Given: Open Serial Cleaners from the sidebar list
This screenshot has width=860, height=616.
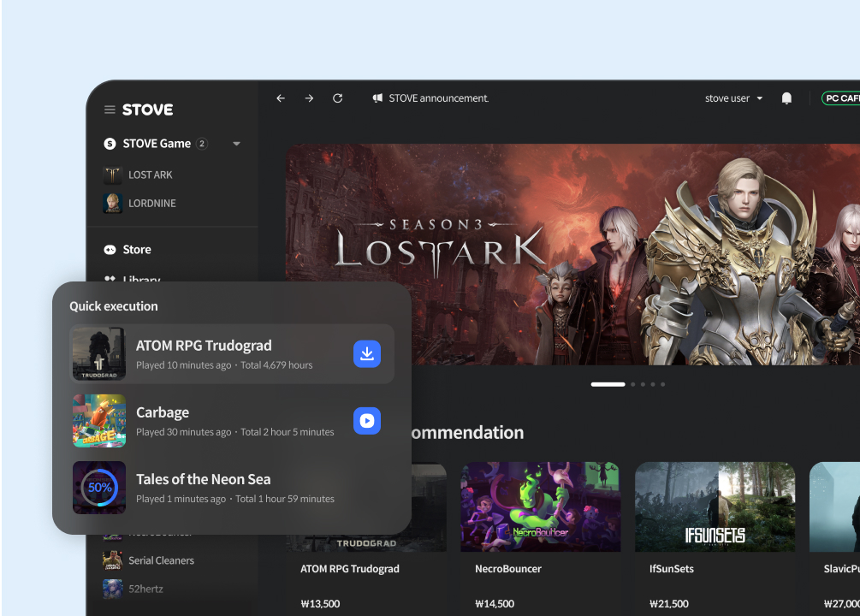Looking at the screenshot, I should [x=161, y=560].
